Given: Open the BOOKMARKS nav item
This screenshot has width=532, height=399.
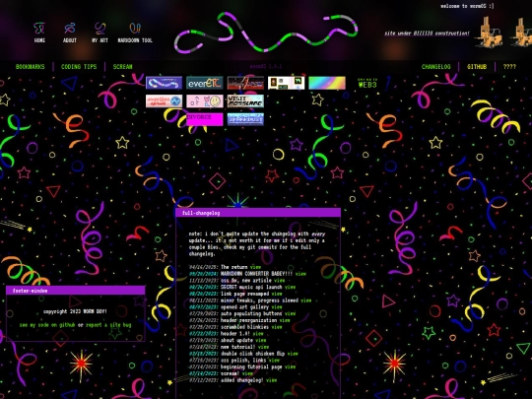Looking at the screenshot, I should [x=30, y=67].
